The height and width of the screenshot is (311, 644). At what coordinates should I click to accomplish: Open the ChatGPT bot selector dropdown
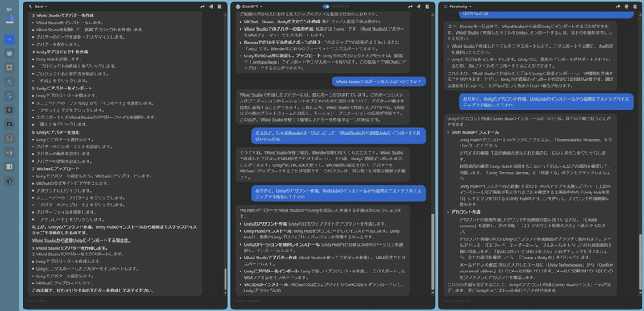pyautogui.click(x=252, y=6)
